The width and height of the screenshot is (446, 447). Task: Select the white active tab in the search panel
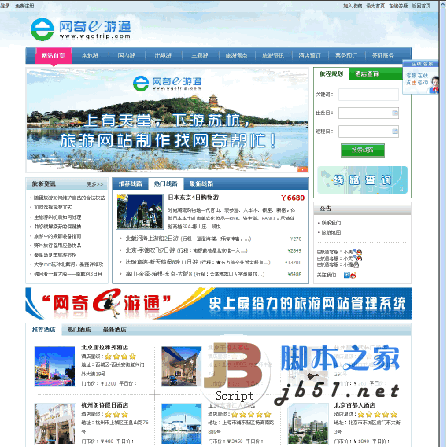pos(331,74)
